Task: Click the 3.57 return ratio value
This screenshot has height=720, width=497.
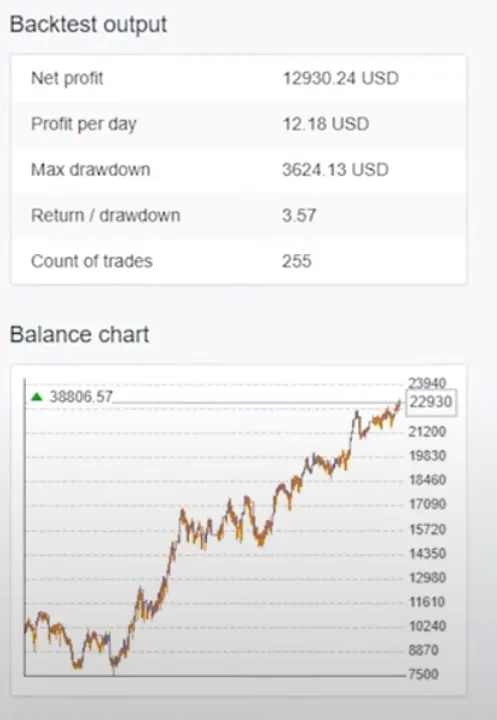Action: tap(299, 215)
